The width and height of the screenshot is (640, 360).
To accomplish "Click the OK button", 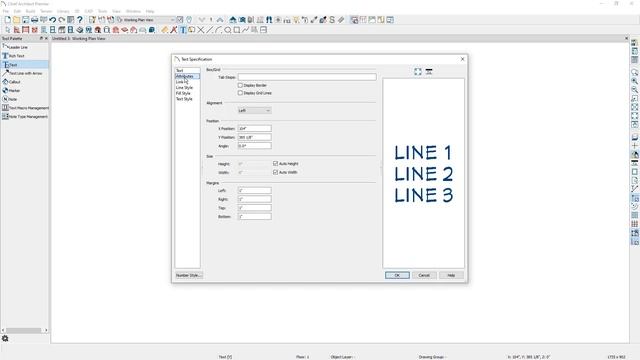I will click(x=397, y=276).
